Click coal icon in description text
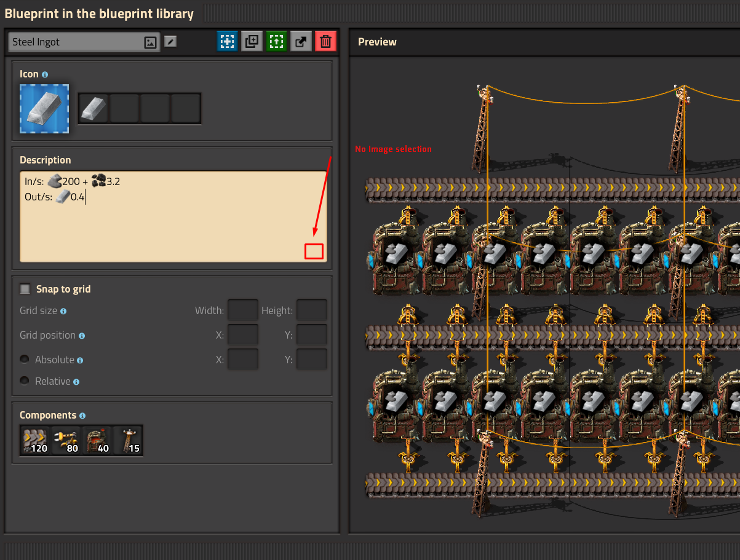The height and width of the screenshot is (560, 740). click(98, 181)
